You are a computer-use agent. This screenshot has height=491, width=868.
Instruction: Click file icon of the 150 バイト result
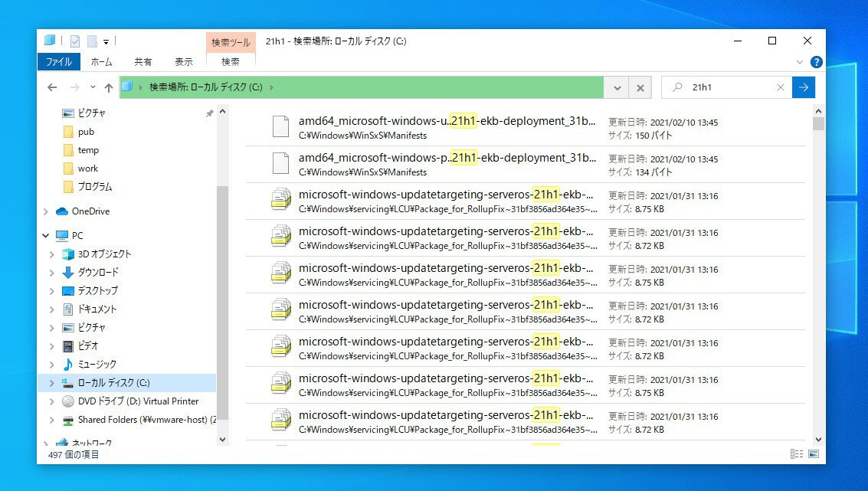point(280,126)
